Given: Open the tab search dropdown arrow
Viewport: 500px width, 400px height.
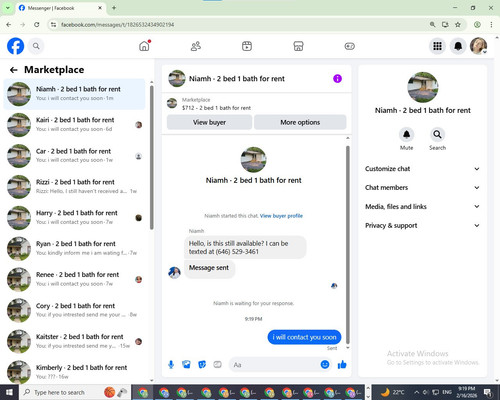Looking at the screenshot, I should click(7, 8).
